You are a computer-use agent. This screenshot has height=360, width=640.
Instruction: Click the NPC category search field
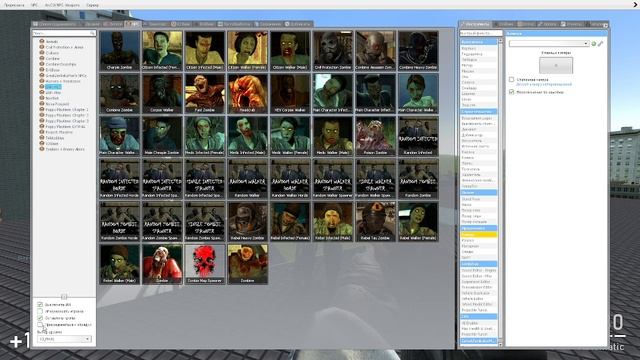click(x=64, y=33)
